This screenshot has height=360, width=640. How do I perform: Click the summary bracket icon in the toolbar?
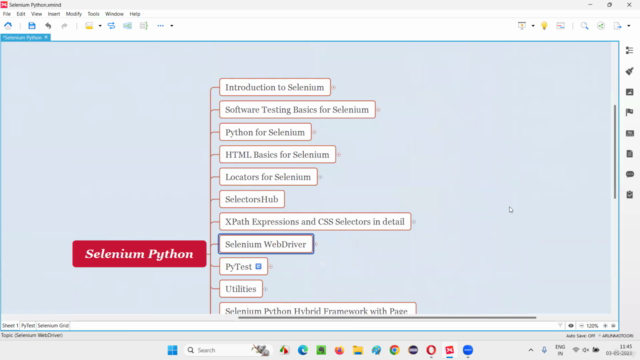pos(144,26)
